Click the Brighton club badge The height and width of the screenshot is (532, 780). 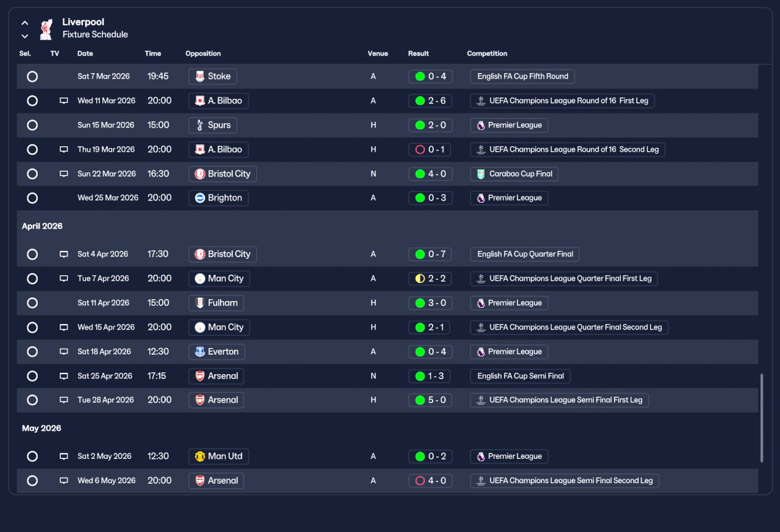pos(200,198)
